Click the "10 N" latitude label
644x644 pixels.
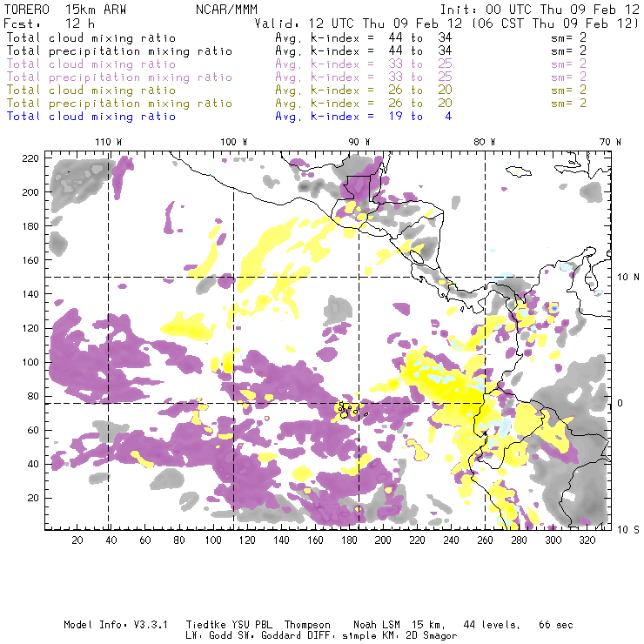pyautogui.click(x=628, y=278)
